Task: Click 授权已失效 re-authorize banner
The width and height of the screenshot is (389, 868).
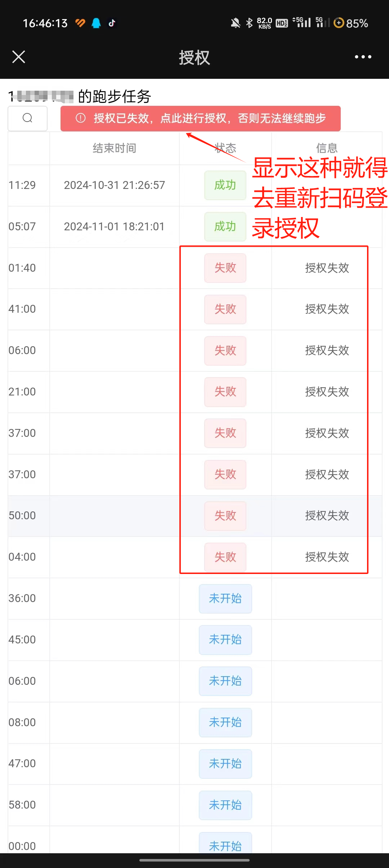Action: click(201, 118)
